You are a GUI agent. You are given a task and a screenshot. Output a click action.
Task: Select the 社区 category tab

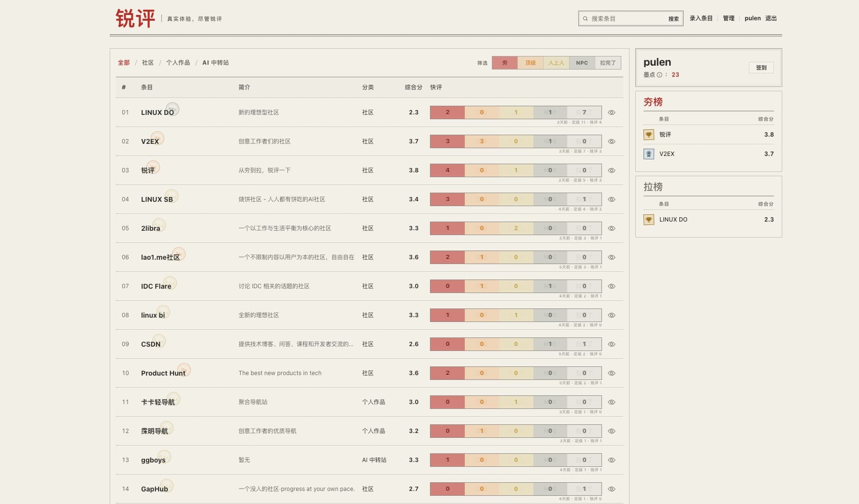[148, 63]
